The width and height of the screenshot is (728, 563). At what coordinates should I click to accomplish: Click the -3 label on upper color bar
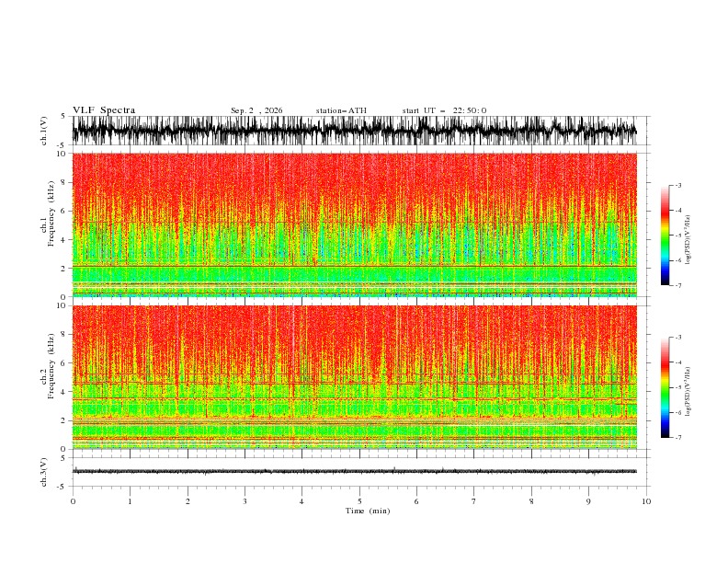(678, 185)
